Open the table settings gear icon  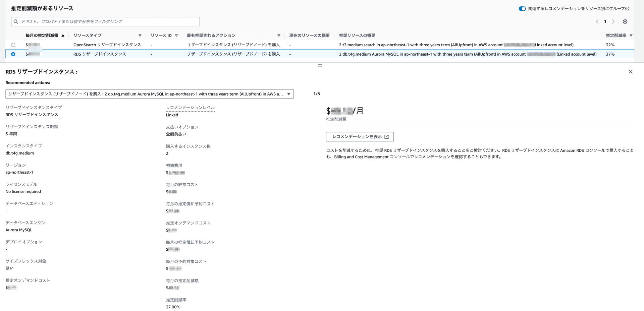click(625, 21)
